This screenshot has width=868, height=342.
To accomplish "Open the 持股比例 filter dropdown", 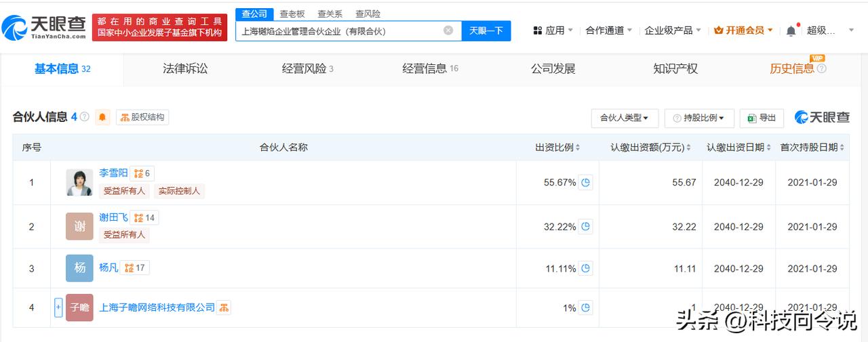I will pos(699,118).
